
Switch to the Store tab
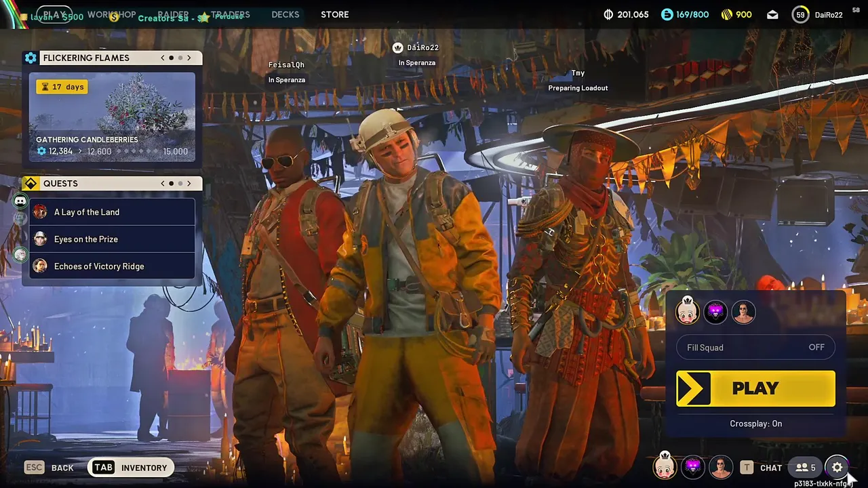coord(335,14)
